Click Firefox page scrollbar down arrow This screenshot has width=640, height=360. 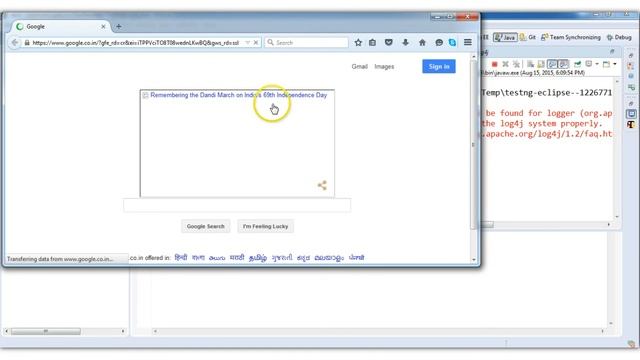click(474, 260)
